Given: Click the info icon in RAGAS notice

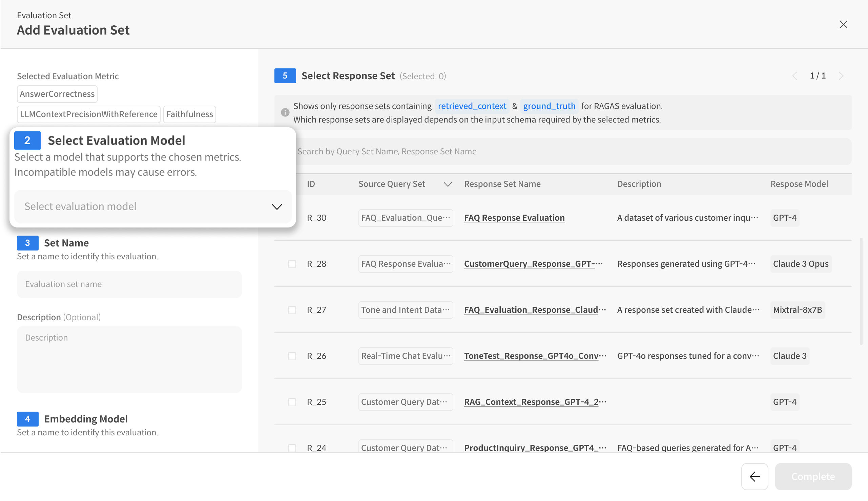Looking at the screenshot, I should [285, 112].
